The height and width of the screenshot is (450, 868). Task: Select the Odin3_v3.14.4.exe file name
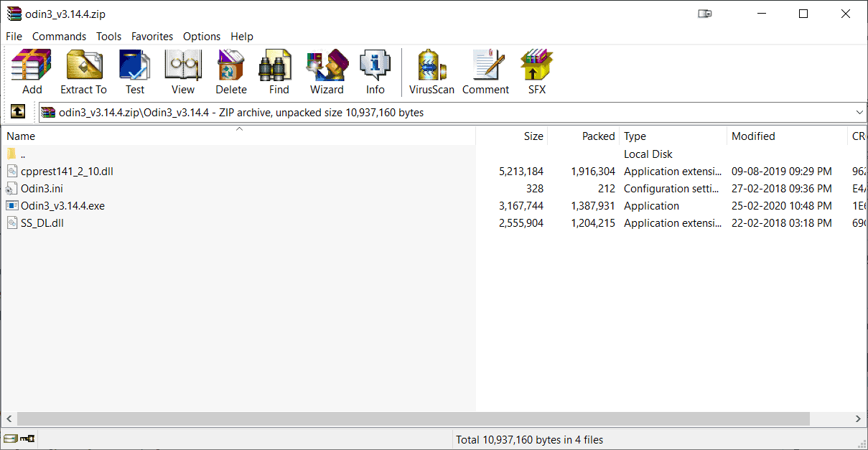pyautogui.click(x=62, y=205)
